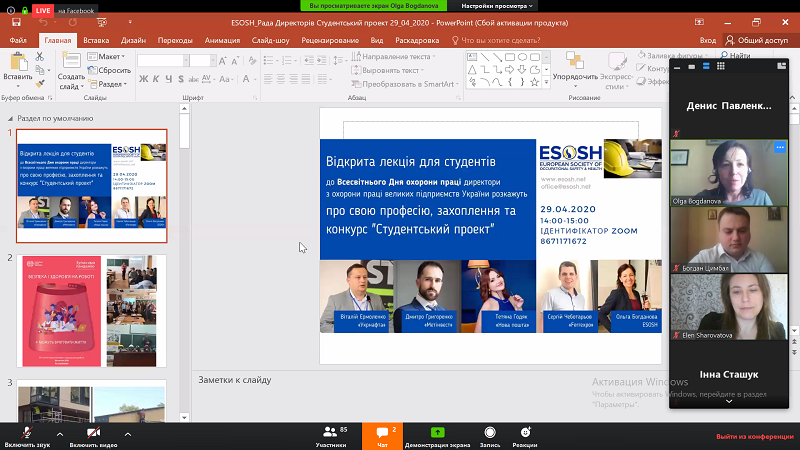Viewport: 800px width, 450px height.
Task: Toggle text Shadow (S) formatting
Action: (x=181, y=79)
